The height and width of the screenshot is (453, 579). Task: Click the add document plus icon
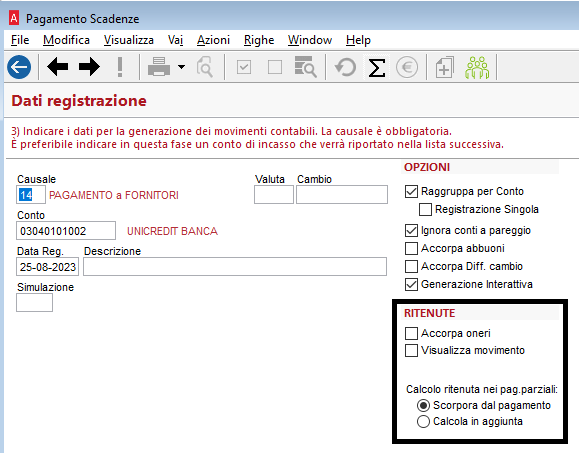point(445,67)
